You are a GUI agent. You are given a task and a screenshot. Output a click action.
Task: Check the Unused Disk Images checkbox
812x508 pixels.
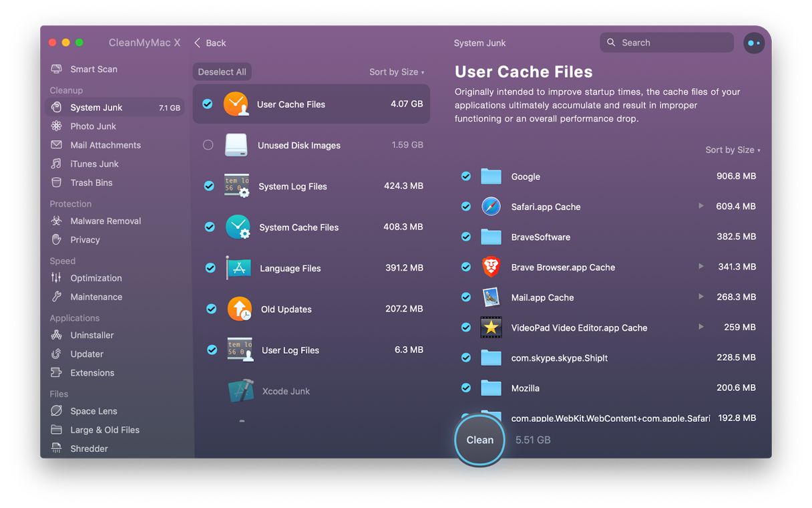tap(208, 145)
